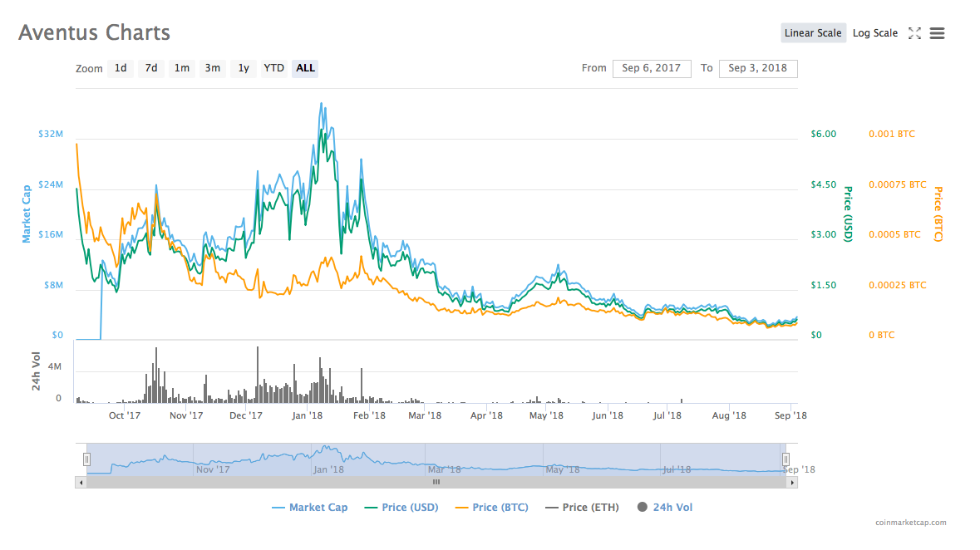Click the 0.0005 BTC axis label
The width and height of the screenshot is (980, 550).
pos(894,234)
